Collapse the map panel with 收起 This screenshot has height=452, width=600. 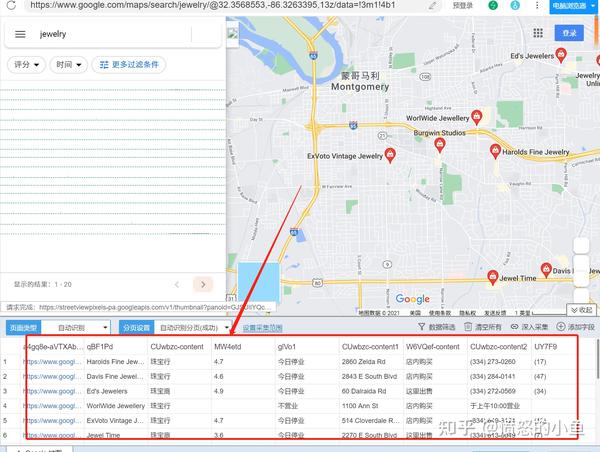point(581,310)
